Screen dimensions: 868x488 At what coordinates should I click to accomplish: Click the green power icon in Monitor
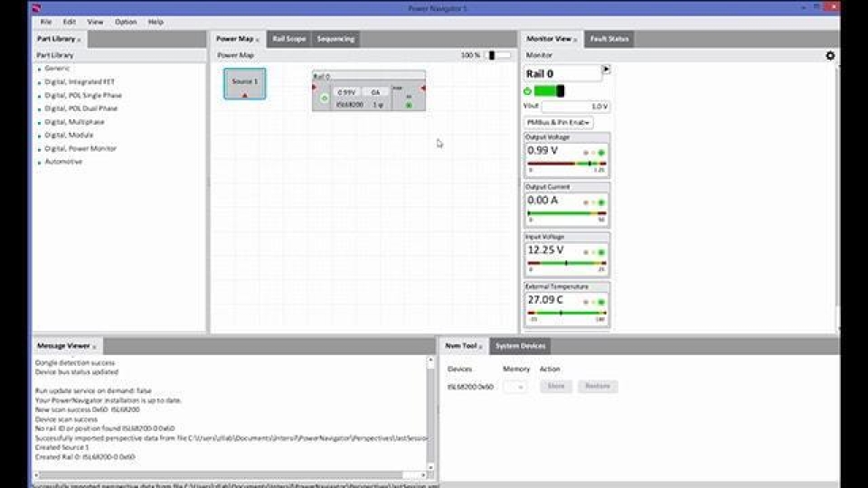coord(528,90)
